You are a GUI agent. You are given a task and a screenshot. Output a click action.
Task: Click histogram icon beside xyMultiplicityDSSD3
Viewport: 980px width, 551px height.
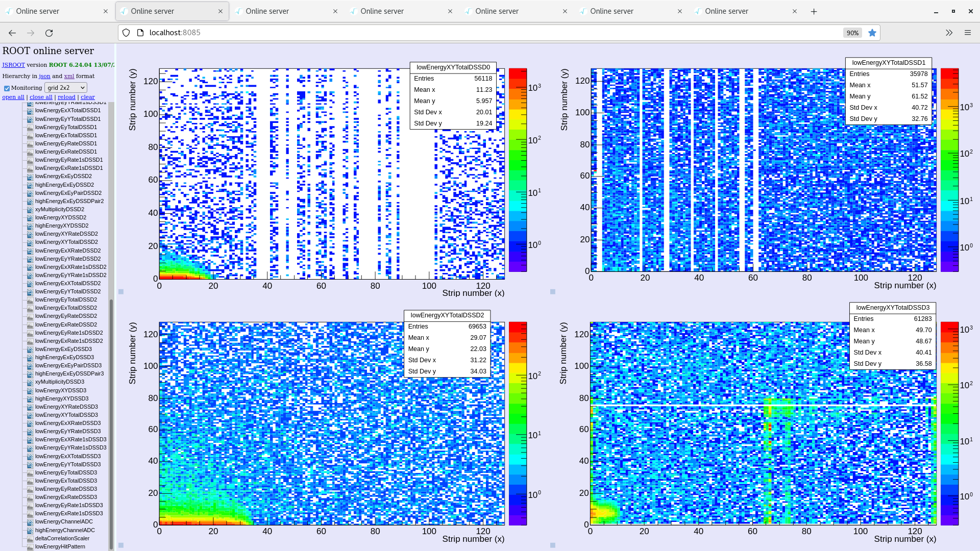30,382
